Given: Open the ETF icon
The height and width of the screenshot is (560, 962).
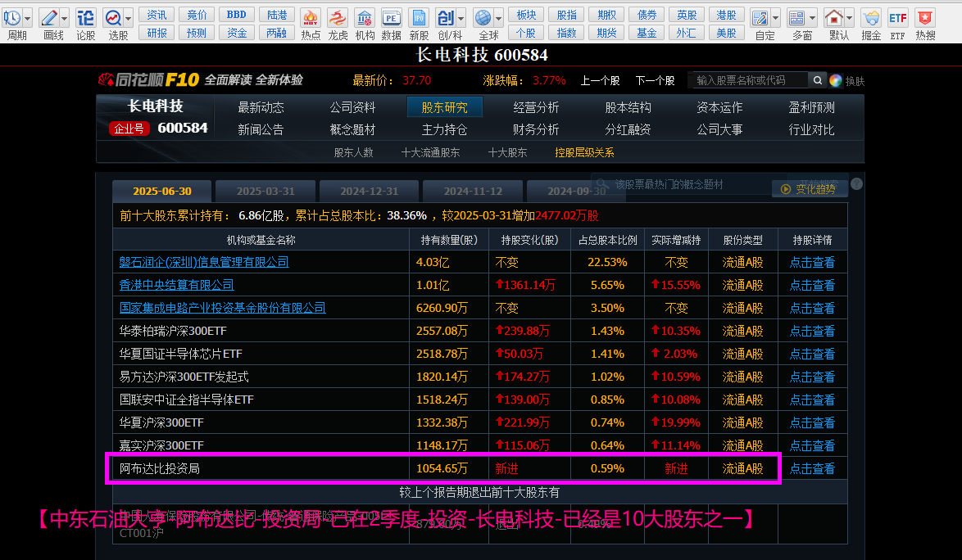Looking at the screenshot, I should coord(897,18).
